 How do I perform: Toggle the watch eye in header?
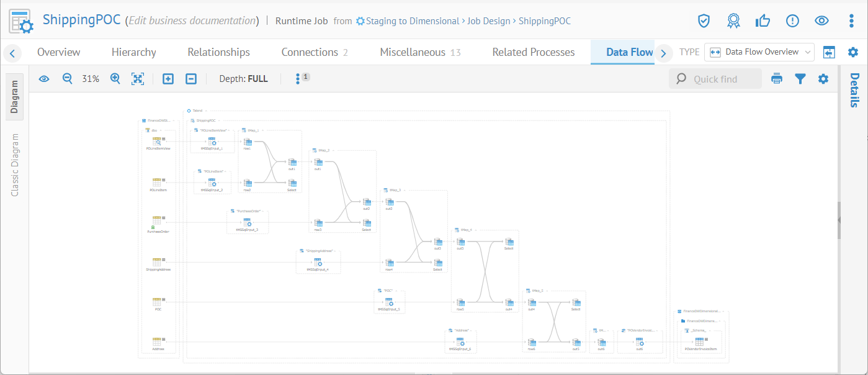click(x=821, y=21)
